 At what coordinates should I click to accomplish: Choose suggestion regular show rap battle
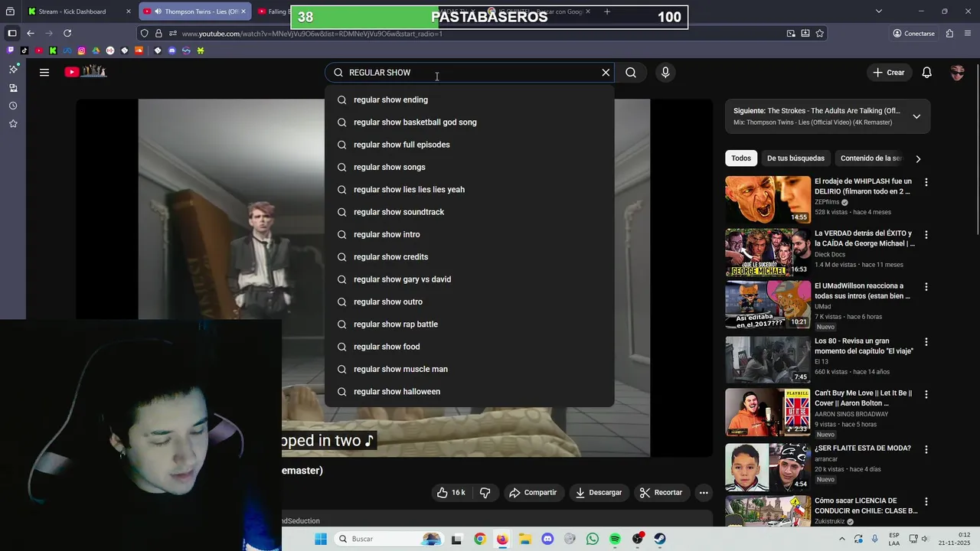coord(469,324)
